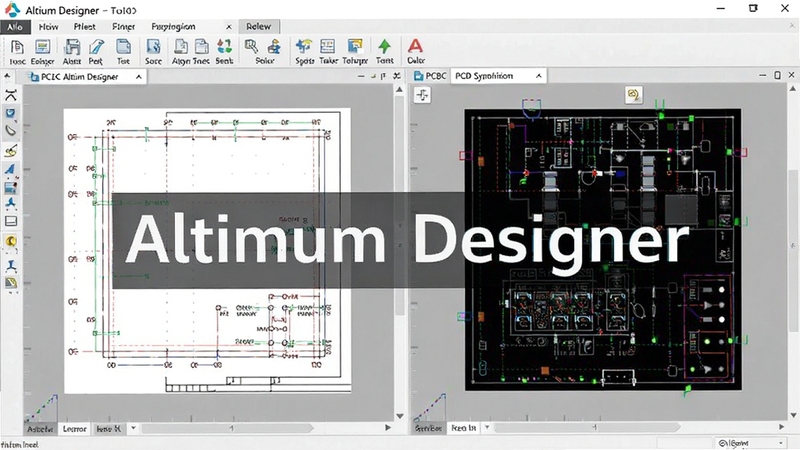Open the 'Alfo' dark menu tab
Viewport: 800px width, 450px height.
click(15, 27)
